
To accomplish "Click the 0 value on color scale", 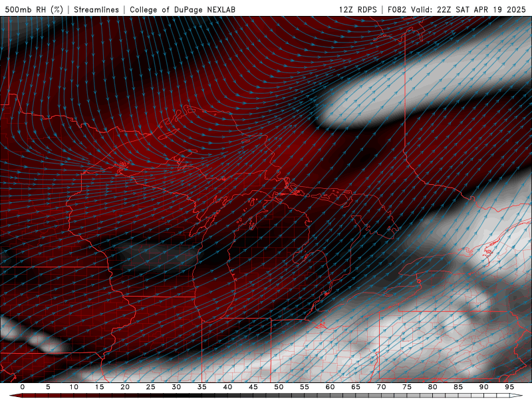I will tap(23, 387).
